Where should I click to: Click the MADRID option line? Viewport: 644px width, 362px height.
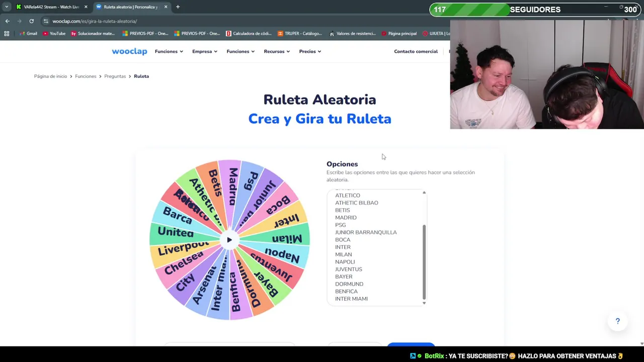[346, 218]
